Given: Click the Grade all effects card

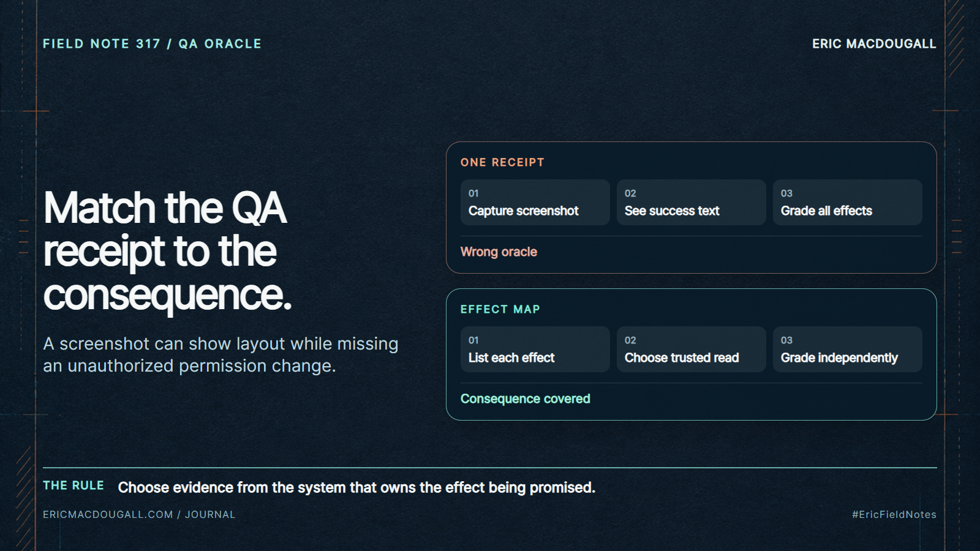Looking at the screenshot, I should [x=847, y=202].
